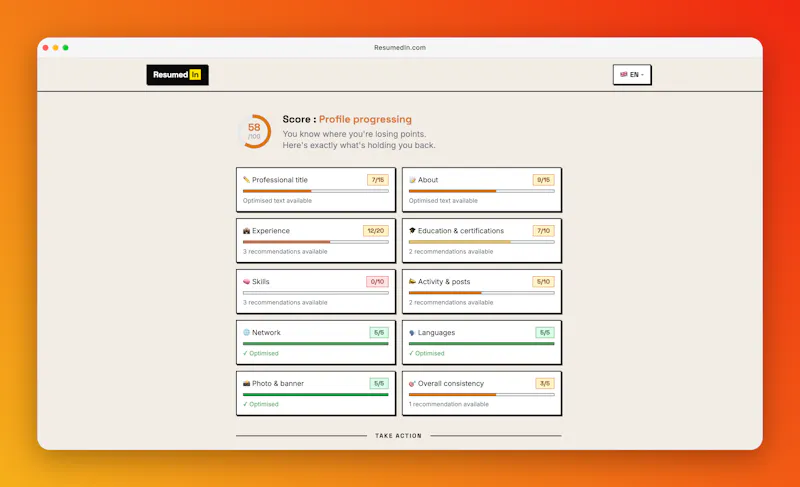This screenshot has height=487, width=800.
Task: Click '2 recommendations available' under Activity & posts
Action: tap(451, 302)
